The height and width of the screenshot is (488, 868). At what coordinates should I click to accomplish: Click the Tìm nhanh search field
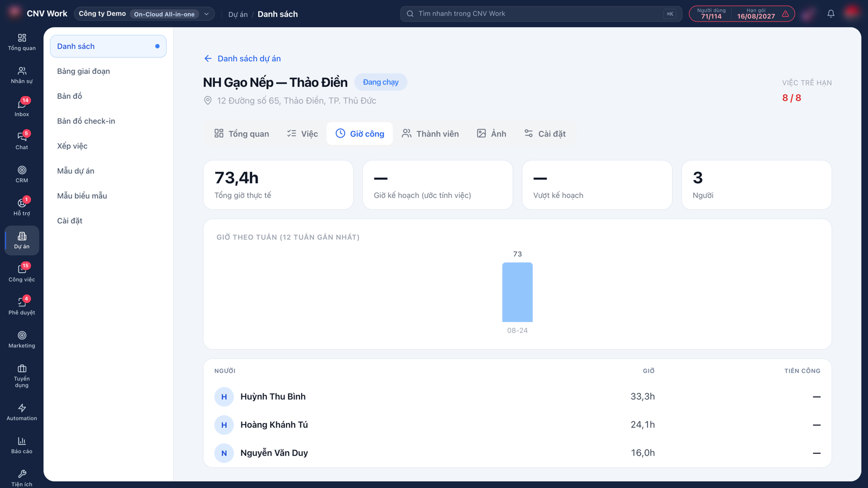pyautogui.click(x=541, y=14)
